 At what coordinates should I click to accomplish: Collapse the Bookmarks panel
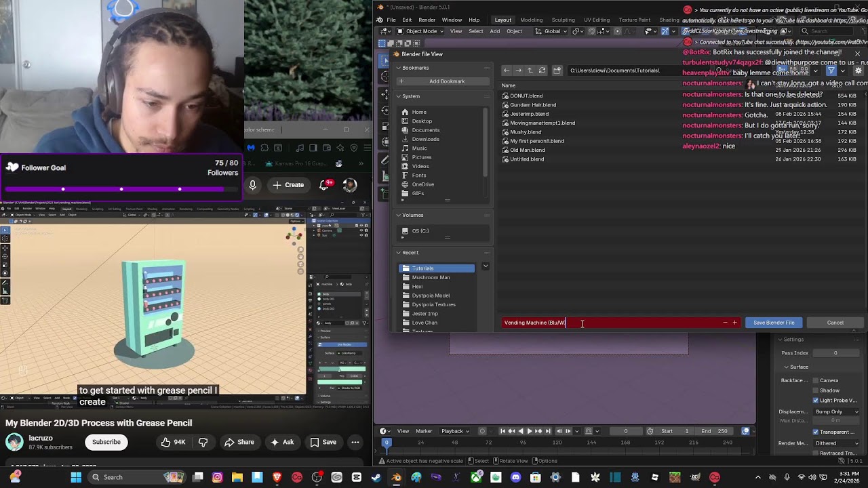[399, 68]
